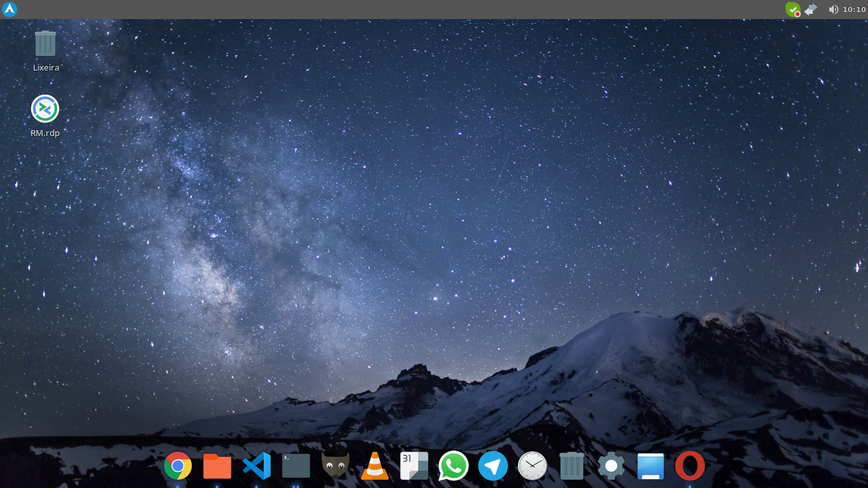The width and height of the screenshot is (868, 488).
Task: Open Visual Studio Code in dock
Action: (x=257, y=466)
